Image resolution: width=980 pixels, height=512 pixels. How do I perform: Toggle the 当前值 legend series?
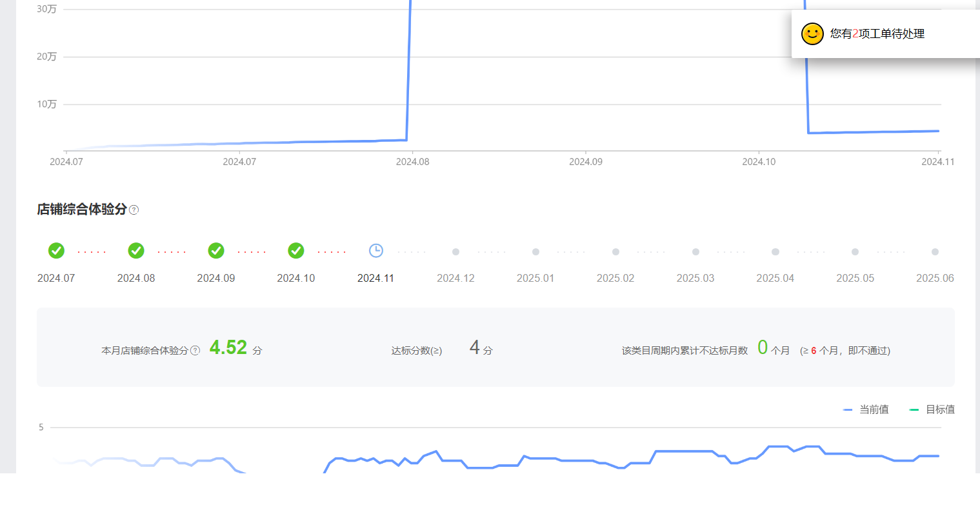click(x=866, y=409)
